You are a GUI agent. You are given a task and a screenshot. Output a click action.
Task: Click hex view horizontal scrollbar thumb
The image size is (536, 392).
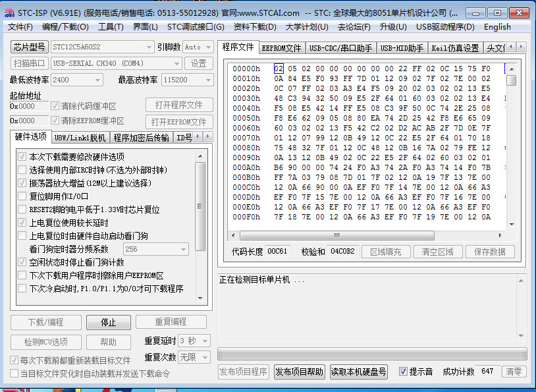tap(337, 235)
